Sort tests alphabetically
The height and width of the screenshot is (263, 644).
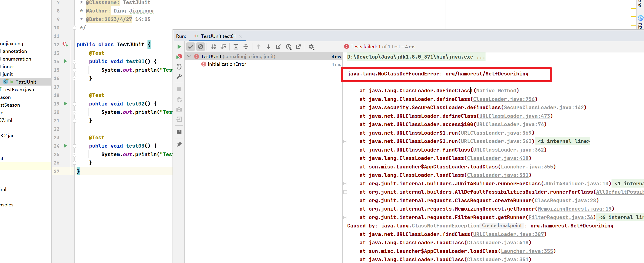(213, 47)
